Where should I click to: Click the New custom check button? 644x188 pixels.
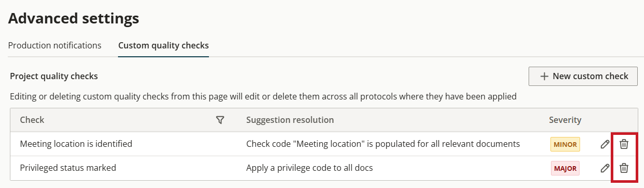tap(583, 76)
